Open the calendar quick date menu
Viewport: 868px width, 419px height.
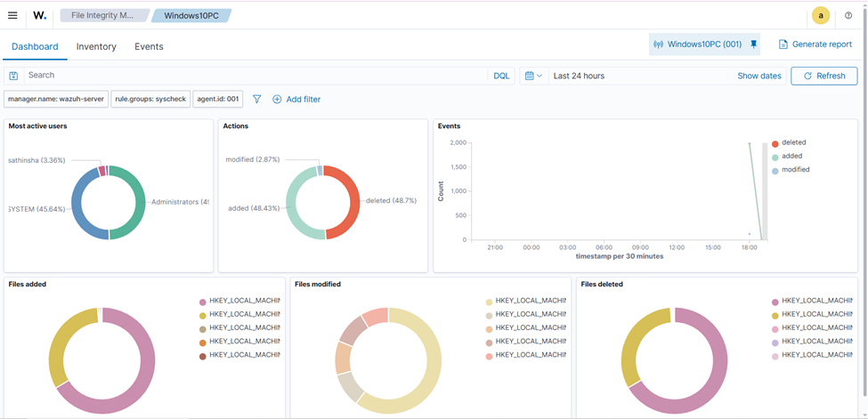point(533,76)
